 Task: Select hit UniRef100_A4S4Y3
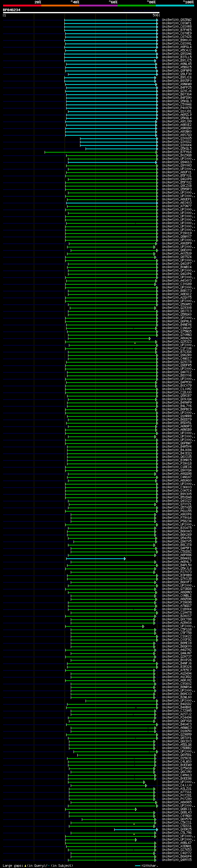coord(177,281)
